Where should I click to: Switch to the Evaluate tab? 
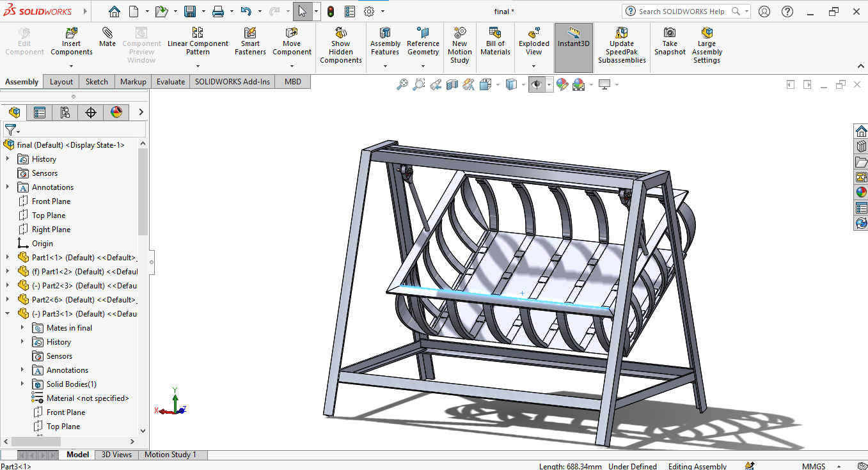(171, 82)
